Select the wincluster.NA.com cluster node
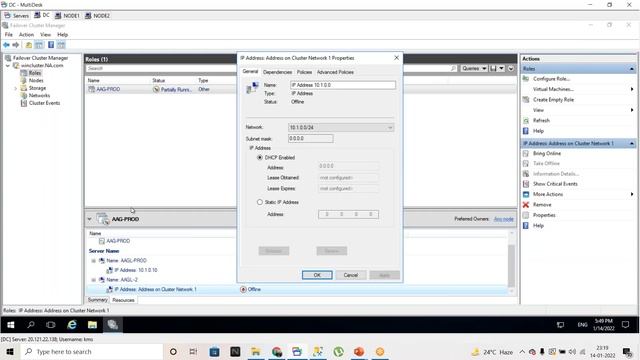This screenshot has height=360, width=640. pyautogui.click(x=42, y=65)
